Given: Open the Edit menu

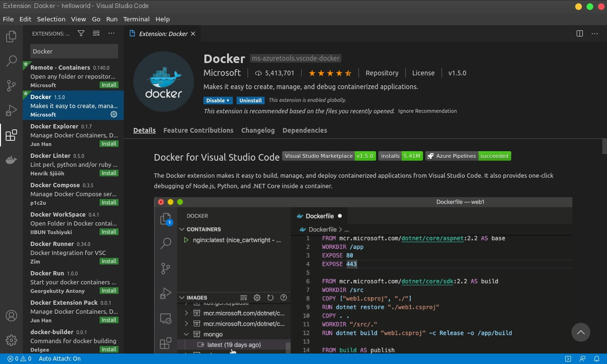Looking at the screenshot, I should pos(25,19).
